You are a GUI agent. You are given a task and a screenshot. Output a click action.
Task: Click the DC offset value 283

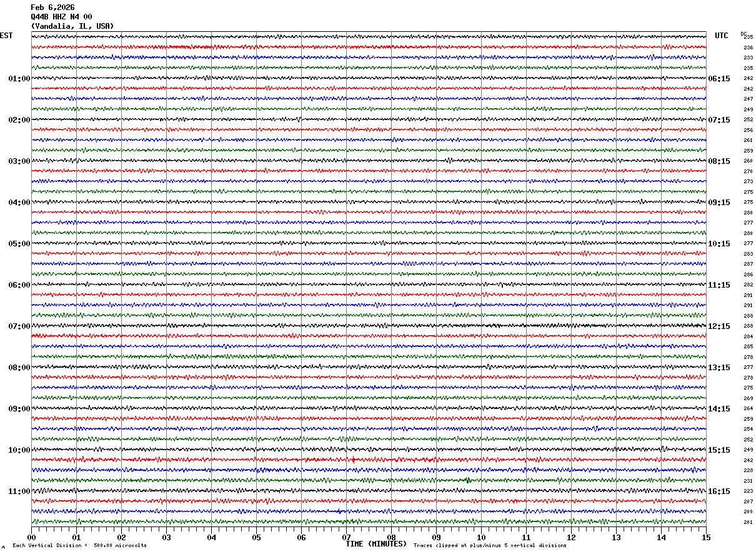coord(748,254)
